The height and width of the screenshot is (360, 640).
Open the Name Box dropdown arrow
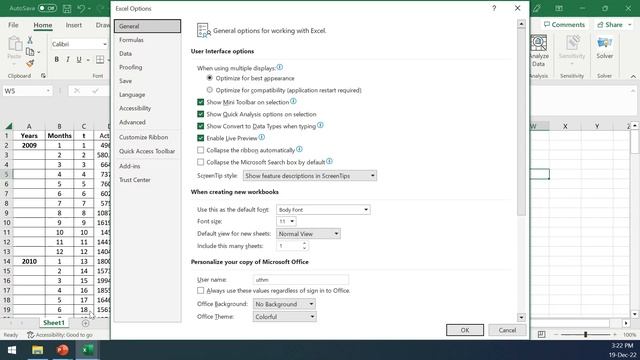point(48,91)
